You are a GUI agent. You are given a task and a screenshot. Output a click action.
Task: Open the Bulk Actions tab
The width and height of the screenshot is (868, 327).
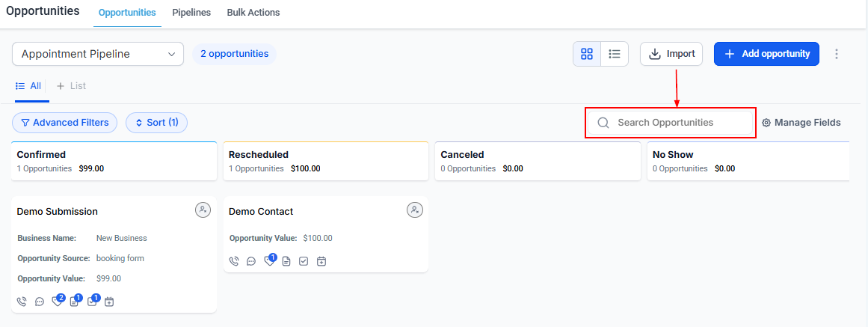253,13
